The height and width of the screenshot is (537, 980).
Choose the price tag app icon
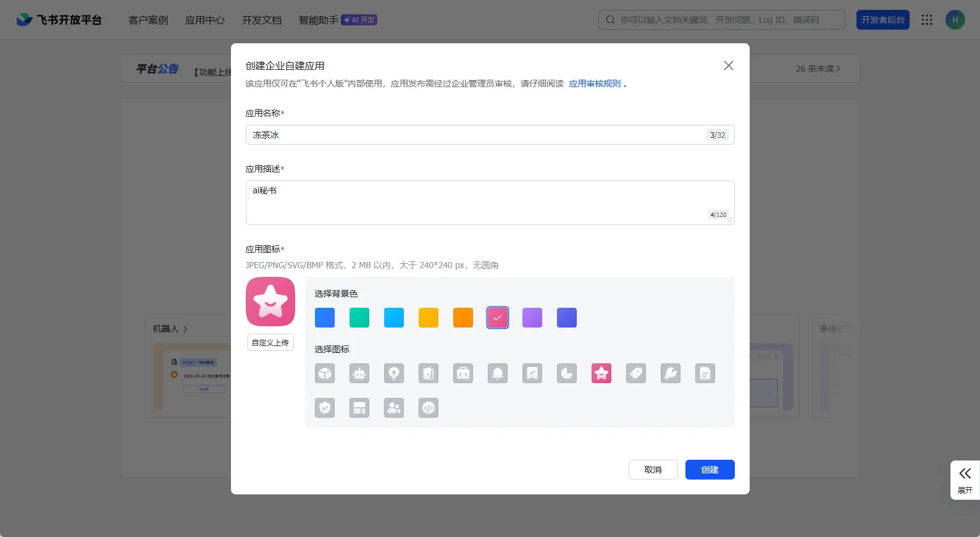click(636, 373)
